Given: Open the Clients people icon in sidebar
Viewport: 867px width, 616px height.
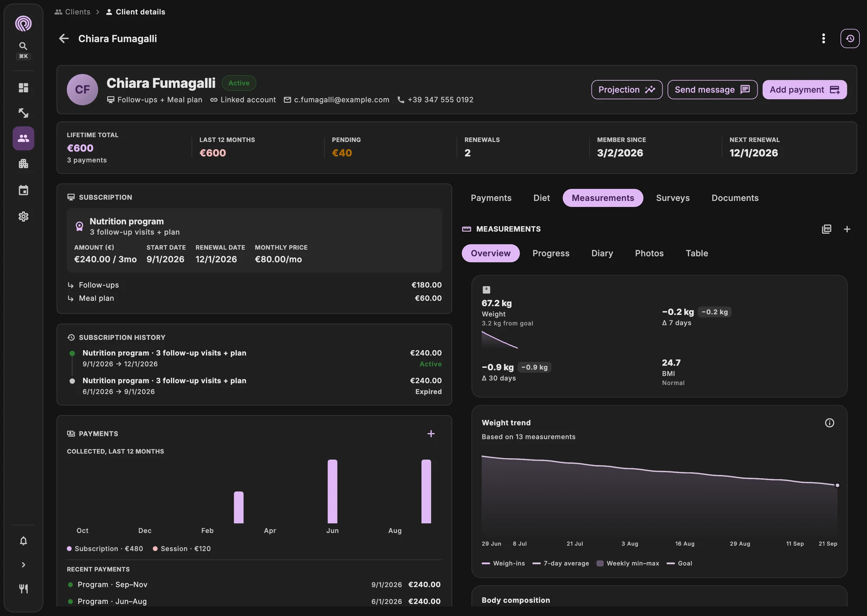Looking at the screenshot, I should 23,138.
